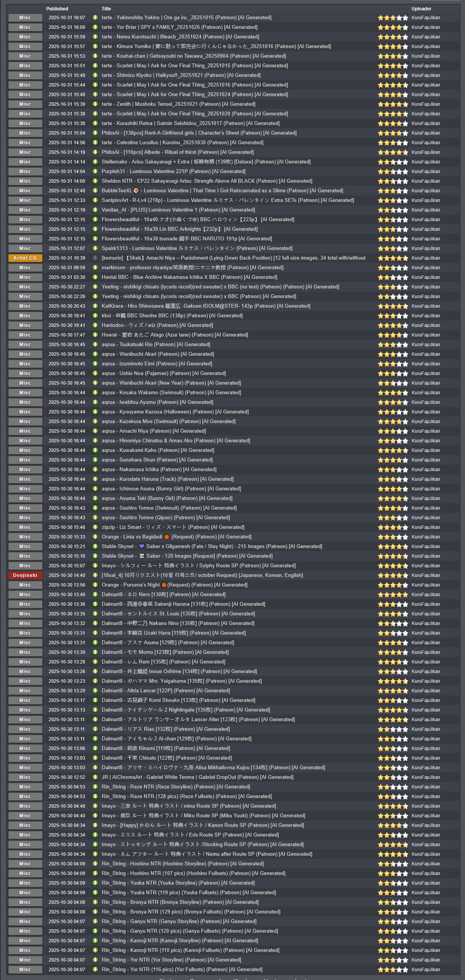Click the orange Artist CG category badge

25,258
